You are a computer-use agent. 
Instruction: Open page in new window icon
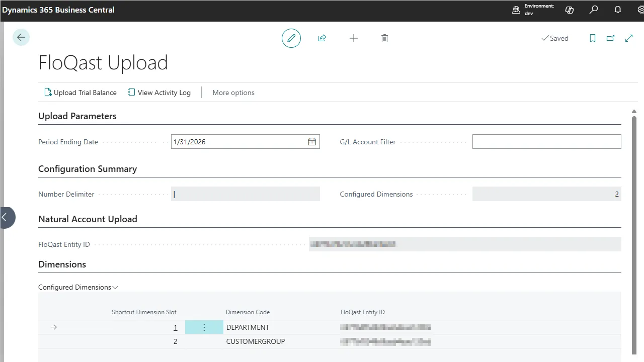[x=611, y=38]
